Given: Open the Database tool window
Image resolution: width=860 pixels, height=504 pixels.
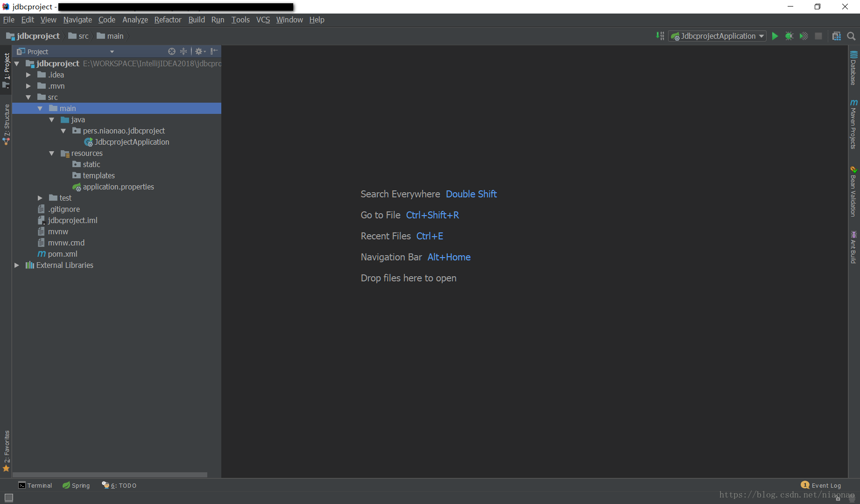Looking at the screenshot, I should (853, 68).
